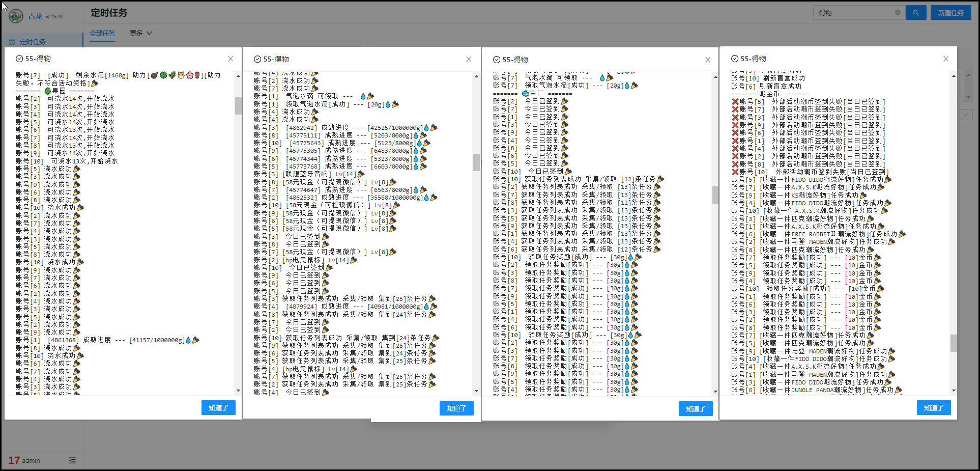
Task: Click line 账号[9] 收藏一件KS潮流好物 任务成功
Action: [x=799, y=195]
